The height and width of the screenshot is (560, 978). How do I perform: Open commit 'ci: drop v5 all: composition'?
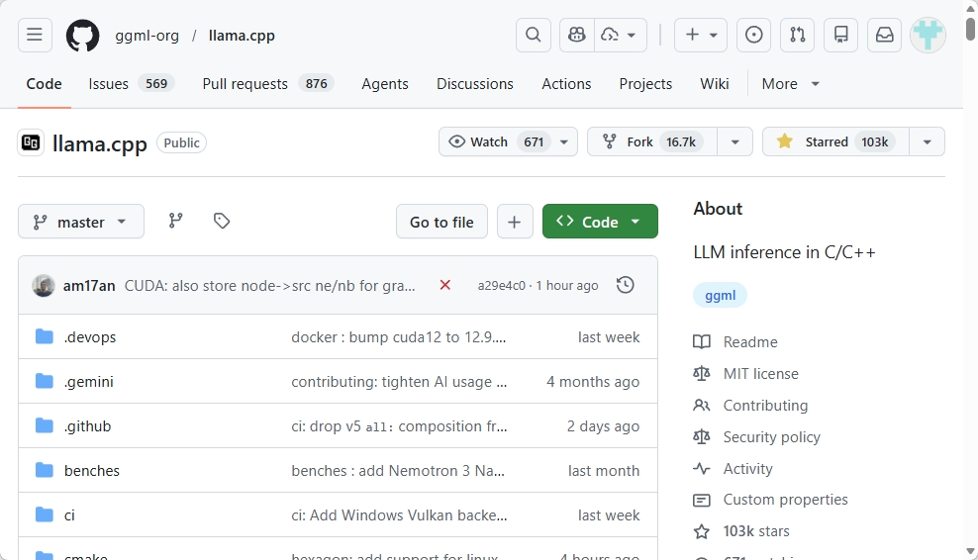(399, 425)
